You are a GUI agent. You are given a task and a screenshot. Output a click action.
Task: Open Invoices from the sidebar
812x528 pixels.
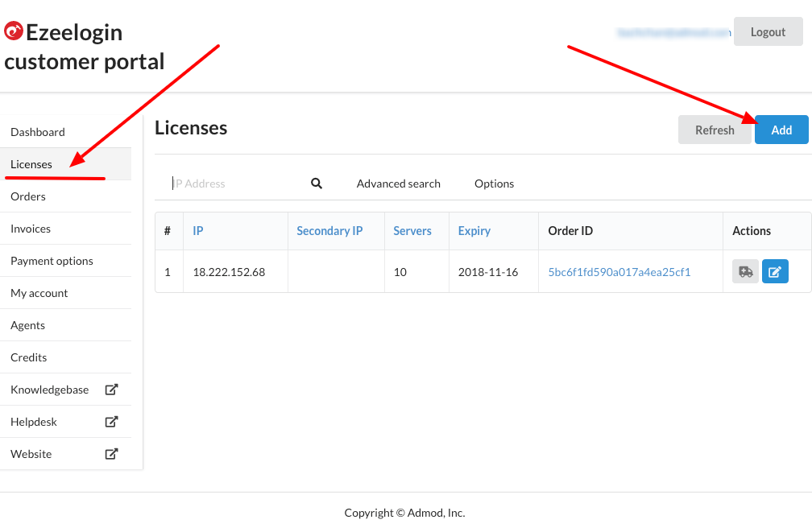click(x=66, y=229)
